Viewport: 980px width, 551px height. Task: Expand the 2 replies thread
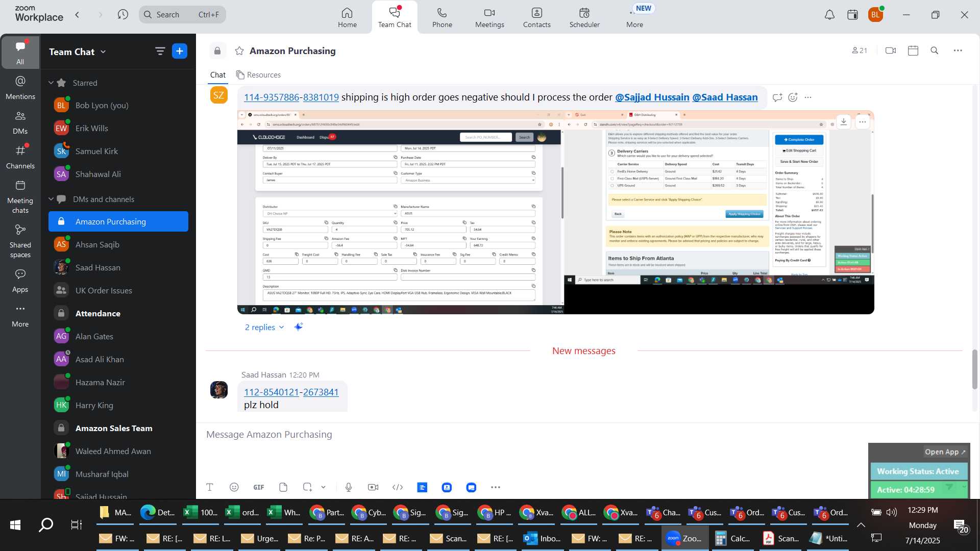(x=264, y=327)
